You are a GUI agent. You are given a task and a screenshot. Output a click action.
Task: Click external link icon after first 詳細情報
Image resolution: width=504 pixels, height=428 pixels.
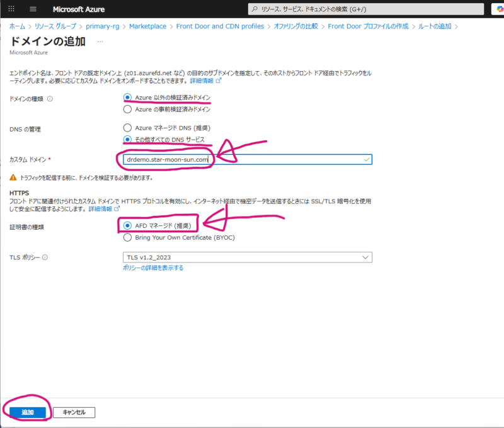[x=219, y=81]
